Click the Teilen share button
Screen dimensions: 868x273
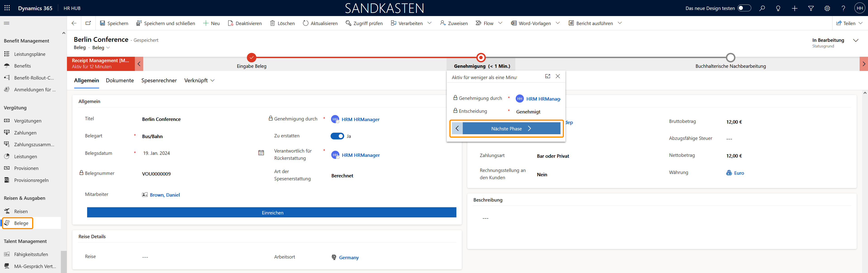click(x=846, y=23)
